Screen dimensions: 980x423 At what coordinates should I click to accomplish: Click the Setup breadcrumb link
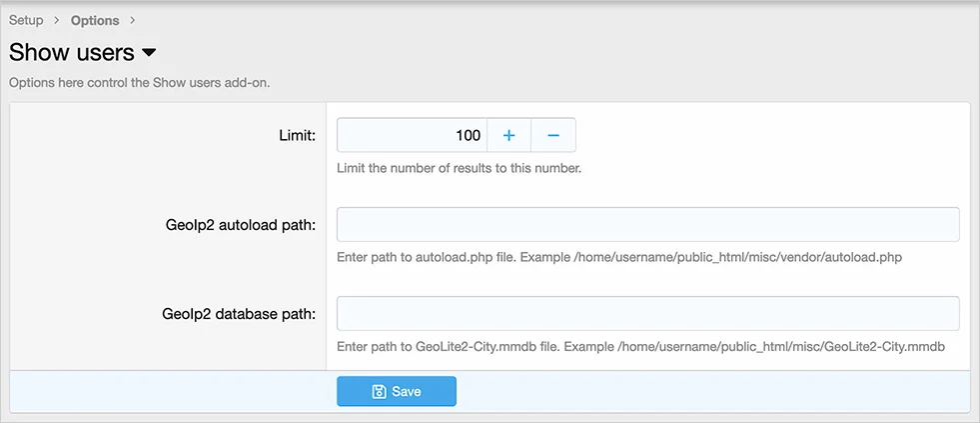coord(26,20)
